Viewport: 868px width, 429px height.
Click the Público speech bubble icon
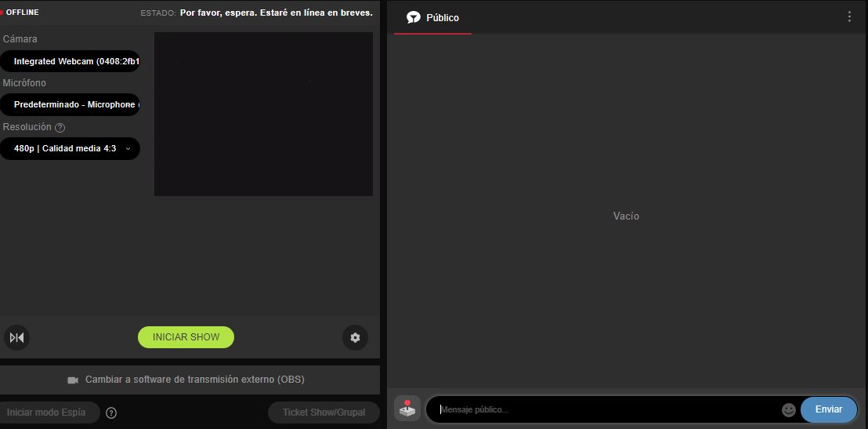tap(414, 18)
